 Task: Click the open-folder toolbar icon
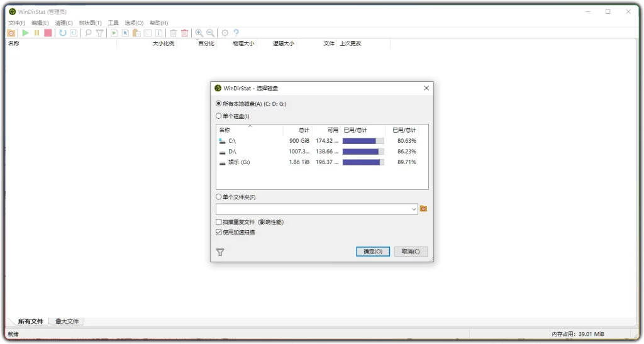pos(11,33)
